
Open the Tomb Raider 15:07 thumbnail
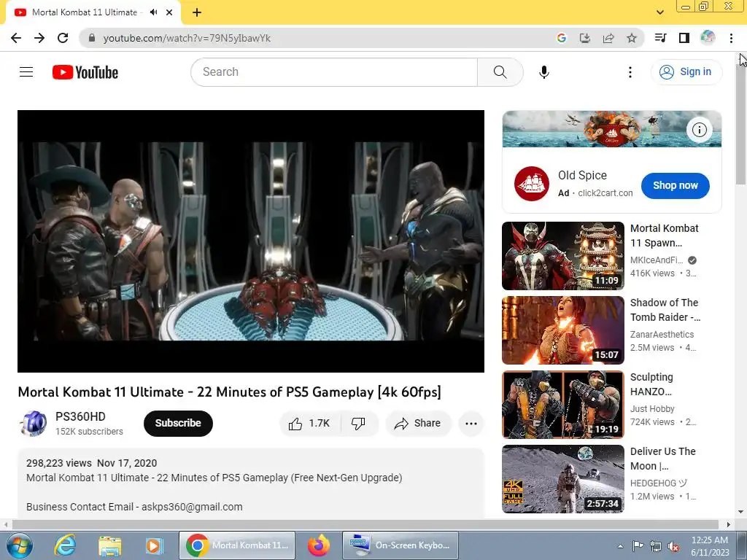[x=562, y=330]
